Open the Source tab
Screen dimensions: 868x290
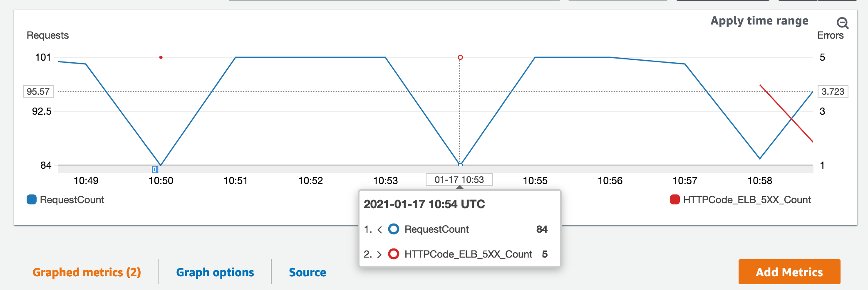click(x=308, y=272)
